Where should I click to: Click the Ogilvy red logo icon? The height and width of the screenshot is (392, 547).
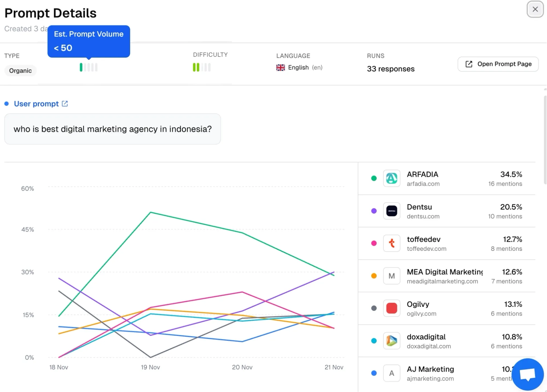click(391, 308)
